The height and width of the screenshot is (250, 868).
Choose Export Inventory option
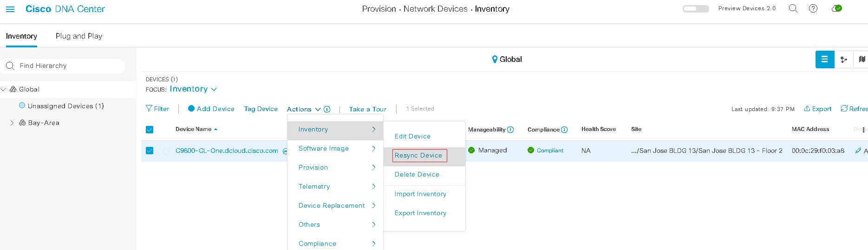[x=420, y=213]
